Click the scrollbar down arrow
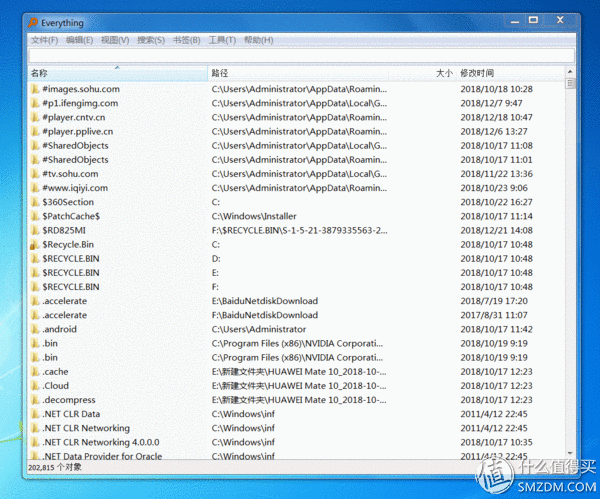The width and height of the screenshot is (600, 499). 570,454
